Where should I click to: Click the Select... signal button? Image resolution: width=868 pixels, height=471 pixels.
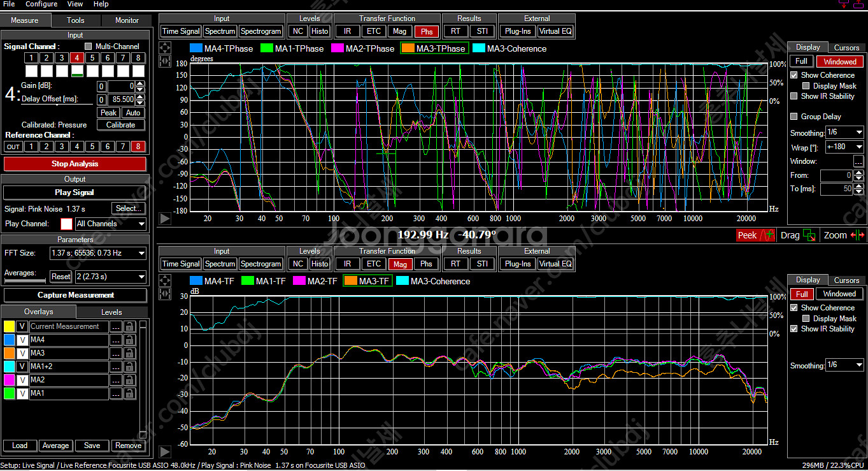129,208
